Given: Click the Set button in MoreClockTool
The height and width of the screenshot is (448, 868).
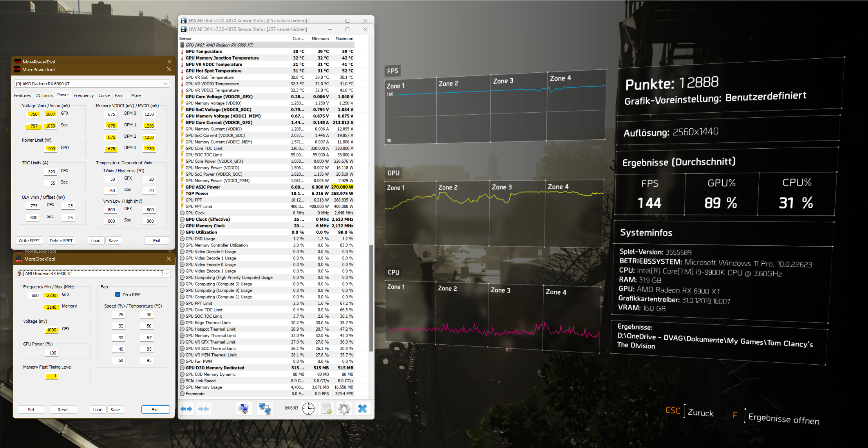Looking at the screenshot, I should (31, 410).
